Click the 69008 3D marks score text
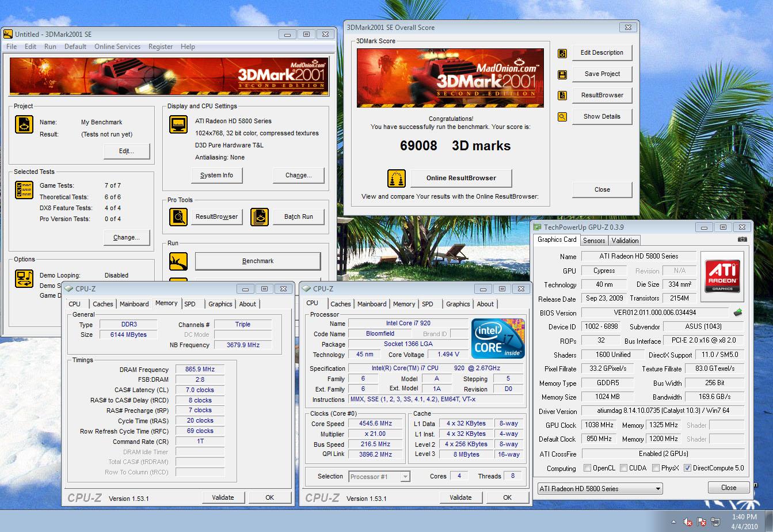This screenshot has height=532, width=773. (x=455, y=146)
